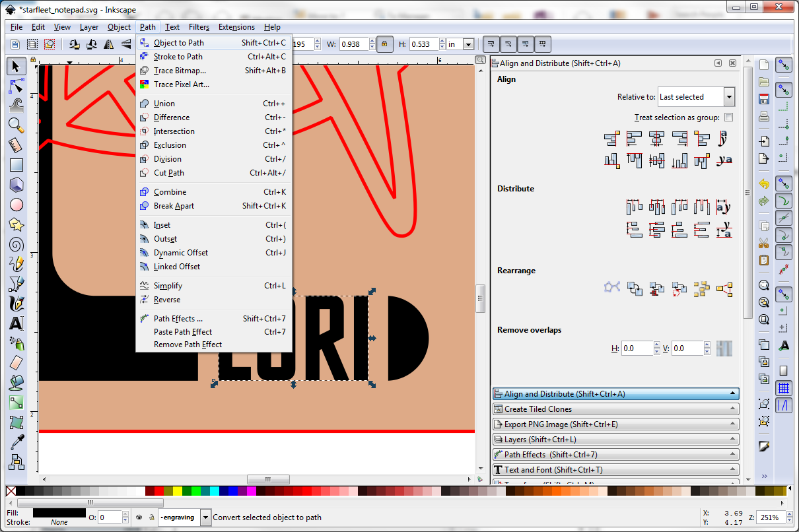Select the Ellipse circle tool
This screenshot has width=799, height=532.
[17, 205]
